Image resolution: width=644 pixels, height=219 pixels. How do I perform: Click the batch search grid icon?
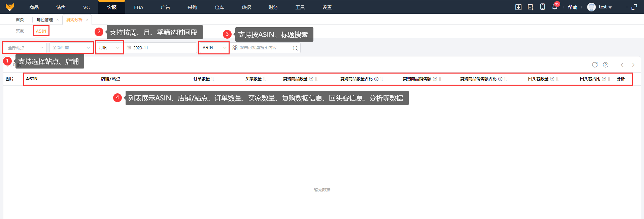(235, 48)
